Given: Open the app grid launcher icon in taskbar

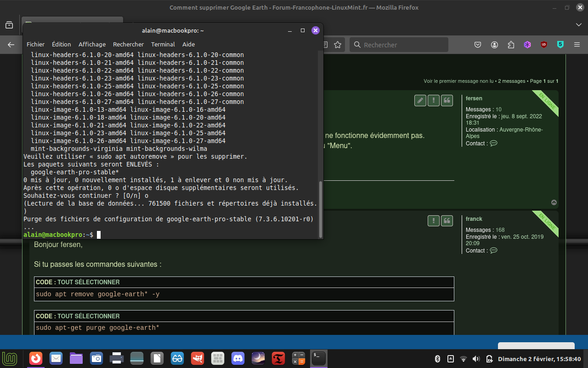Looking at the screenshot, I should pos(218,358).
